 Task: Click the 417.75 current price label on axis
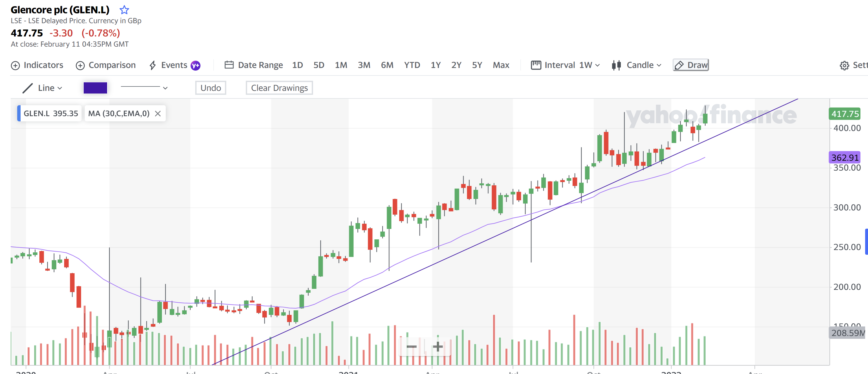tap(845, 114)
